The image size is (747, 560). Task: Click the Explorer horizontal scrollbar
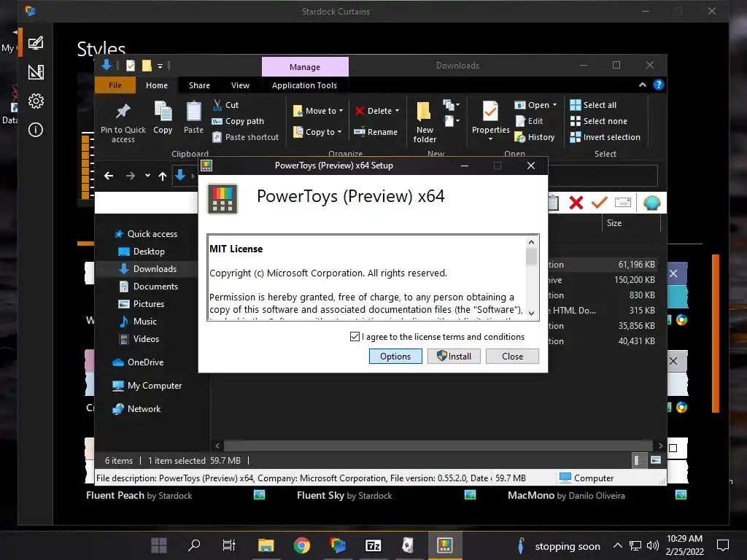coord(438,446)
